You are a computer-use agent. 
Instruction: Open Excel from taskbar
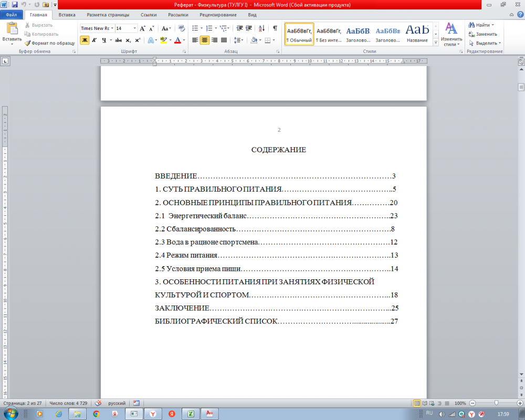(x=191, y=414)
